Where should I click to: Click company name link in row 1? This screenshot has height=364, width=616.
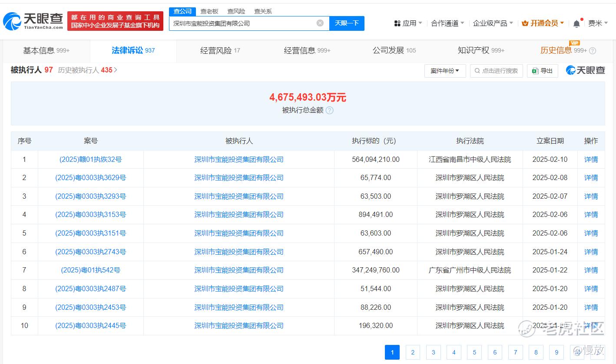coord(239,160)
